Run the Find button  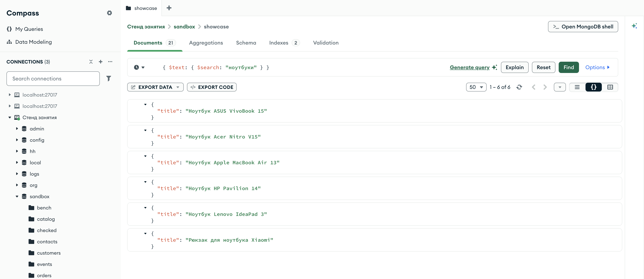pyautogui.click(x=569, y=68)
